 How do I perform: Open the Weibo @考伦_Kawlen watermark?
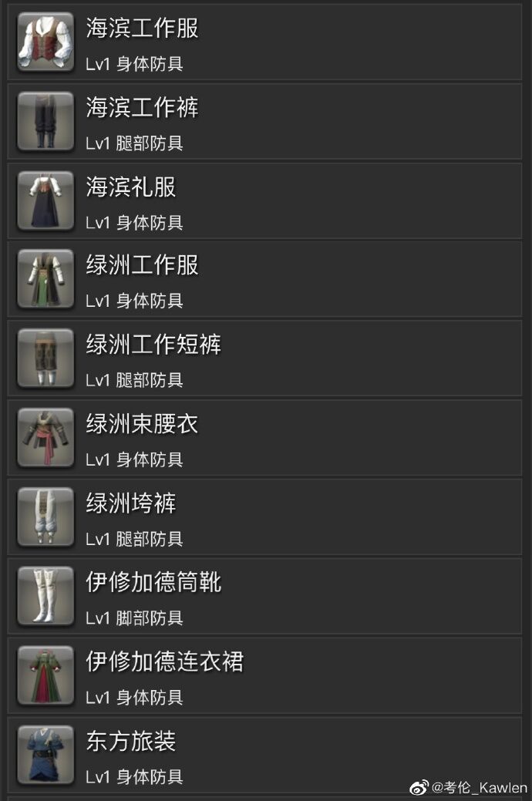(x=469, y=788)
